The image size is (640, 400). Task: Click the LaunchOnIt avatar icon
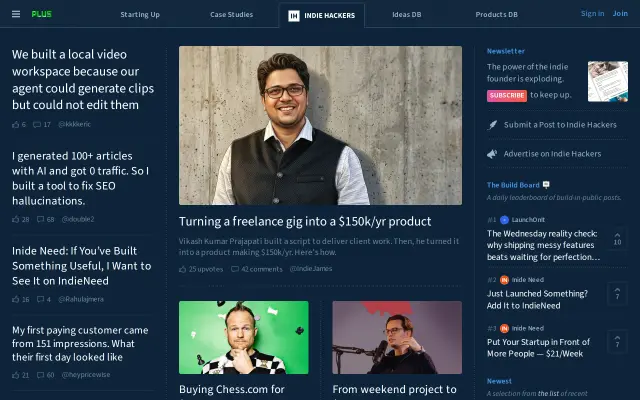(x=504, y=220)
